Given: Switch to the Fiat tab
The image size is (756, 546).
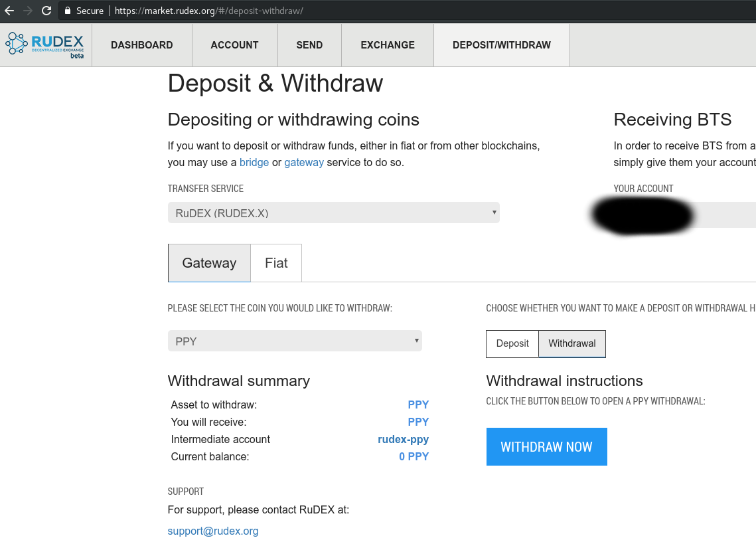Looking at the screenshot, I should (276, 263).
